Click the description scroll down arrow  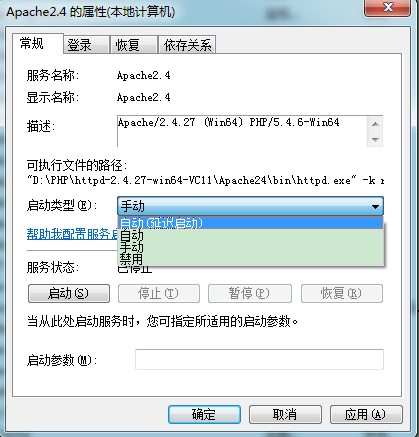[x=375, y=139]
